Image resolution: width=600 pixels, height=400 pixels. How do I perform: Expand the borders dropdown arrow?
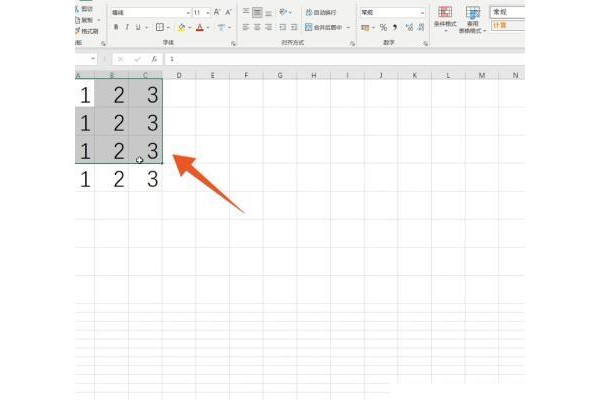tap(168, 28)
